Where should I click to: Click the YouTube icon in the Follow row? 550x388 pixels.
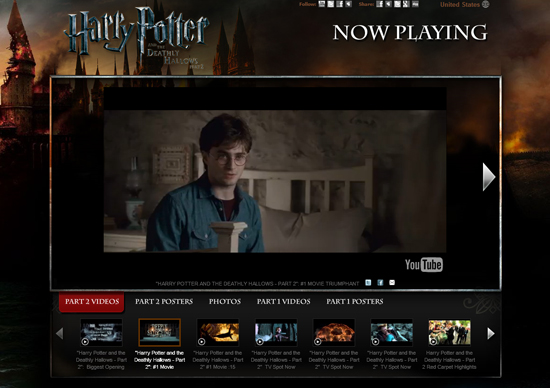coord(322,4)
